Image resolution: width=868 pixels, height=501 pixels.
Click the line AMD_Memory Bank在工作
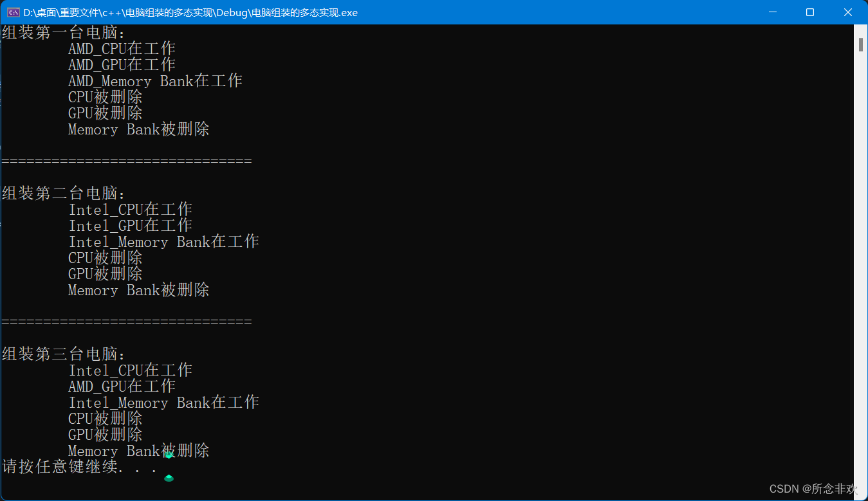[155, 81]
